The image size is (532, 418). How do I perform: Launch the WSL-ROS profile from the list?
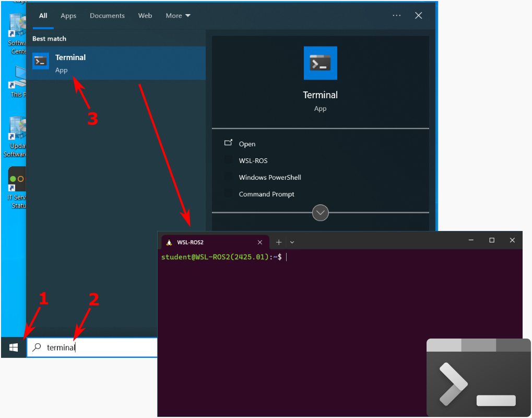click(x=253, y=160)
